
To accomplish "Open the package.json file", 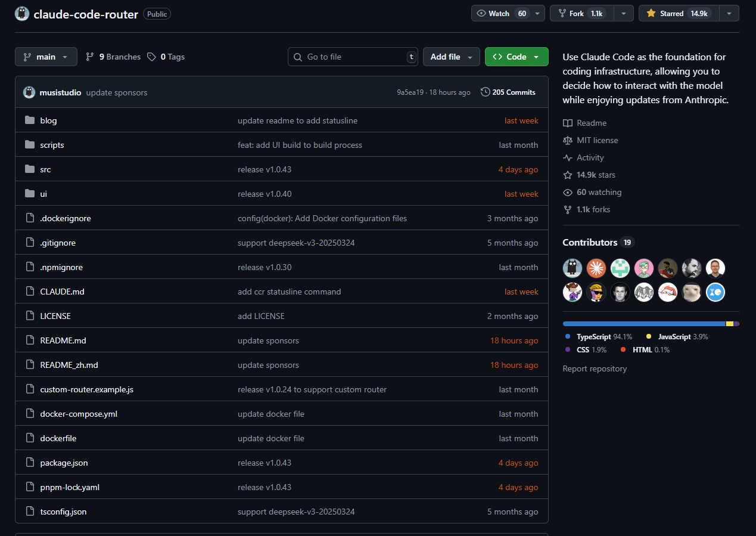I will (x=64, y=463).
